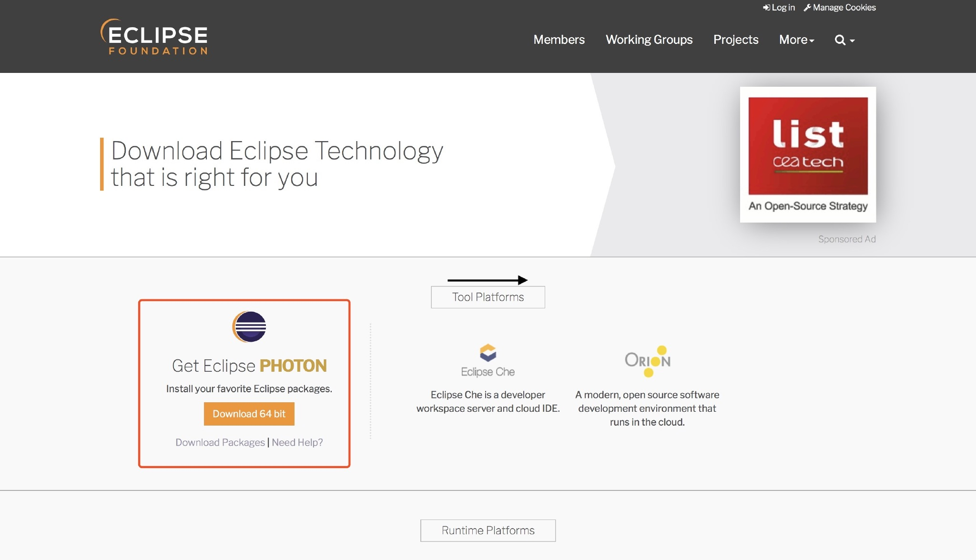
Task: Open Manage Cookies settings
Action: tap(844, 7)
